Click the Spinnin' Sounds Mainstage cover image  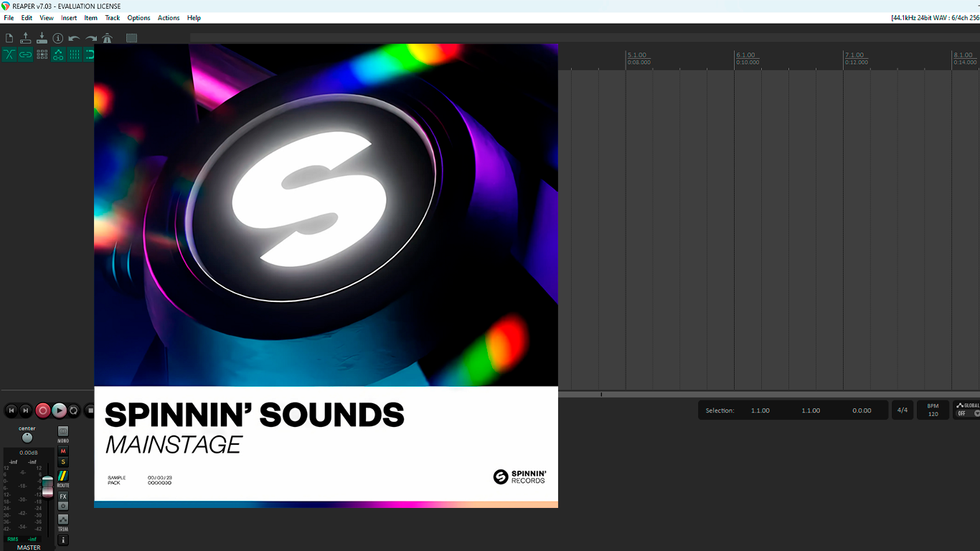pyautogui.click(x=326, y=275)
